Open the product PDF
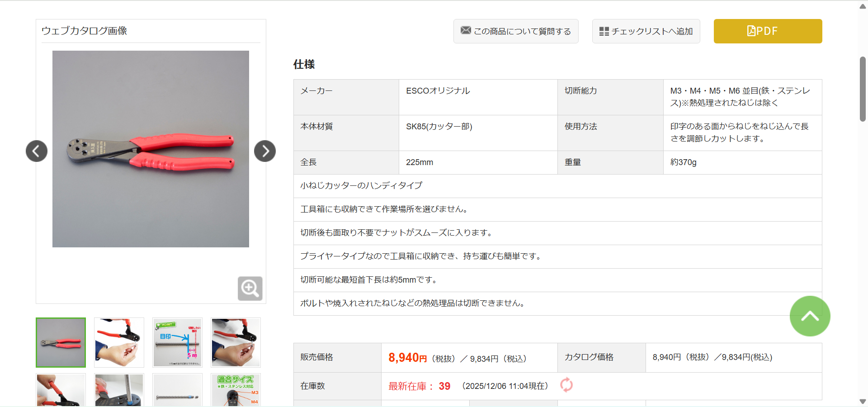 tap(768, 31)
